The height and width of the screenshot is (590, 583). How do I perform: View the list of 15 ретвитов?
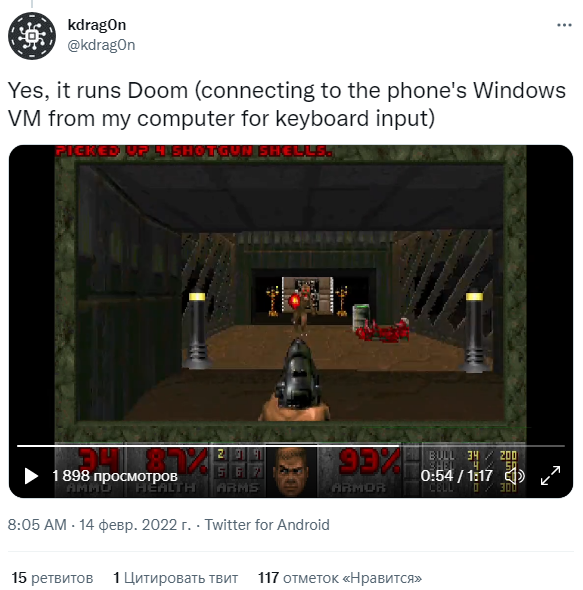52,578
